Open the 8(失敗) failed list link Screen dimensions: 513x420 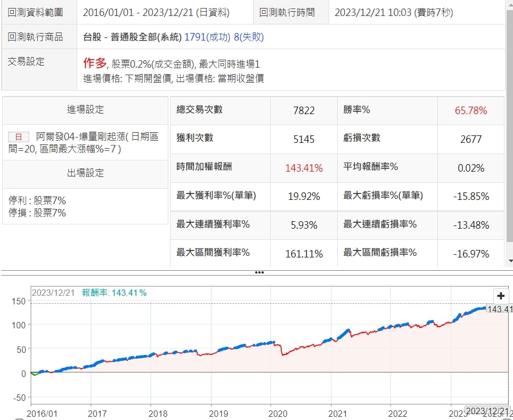[252, 37]
